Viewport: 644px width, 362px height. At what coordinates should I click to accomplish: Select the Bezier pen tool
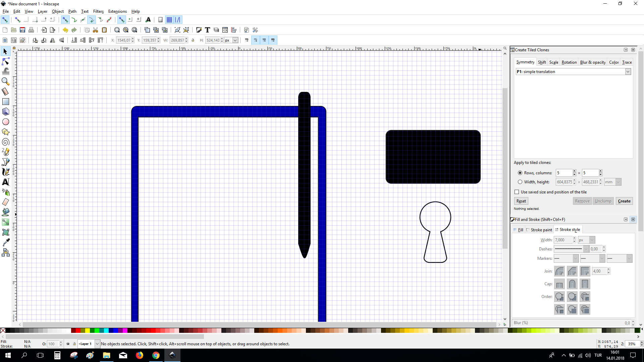tap(5, 162)
